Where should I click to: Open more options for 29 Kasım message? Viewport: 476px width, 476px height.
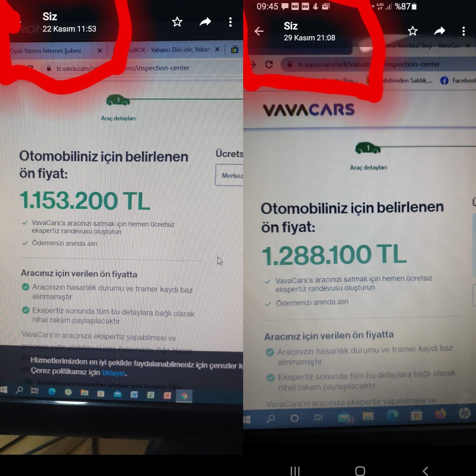click(x=464, y=31)
